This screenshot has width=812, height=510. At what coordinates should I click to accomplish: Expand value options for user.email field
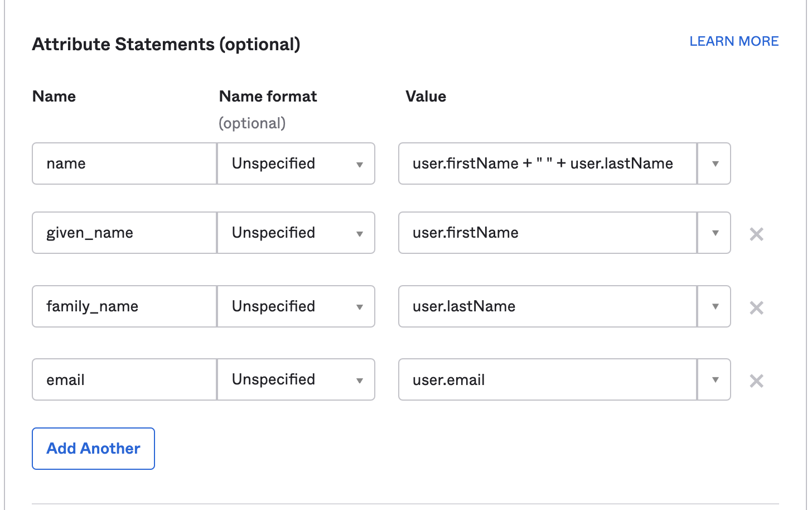pyautogui.click(x=714, y=379)
